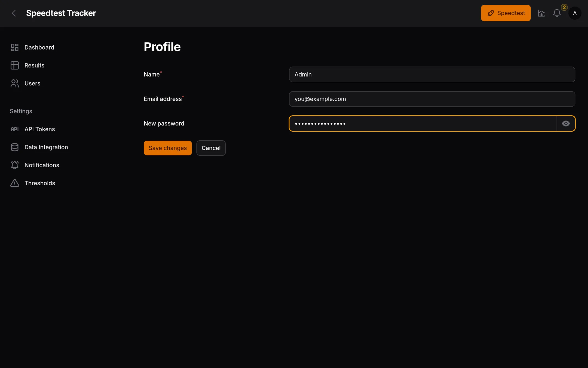Click the Thresholds warning triangle icon
This screenshot has height=368, width=588.
point(15,183)
